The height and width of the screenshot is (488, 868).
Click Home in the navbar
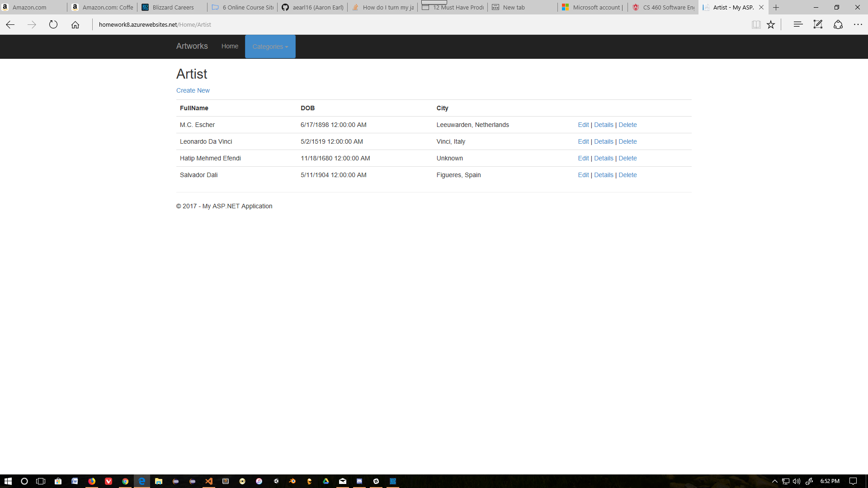pos(230,46)
